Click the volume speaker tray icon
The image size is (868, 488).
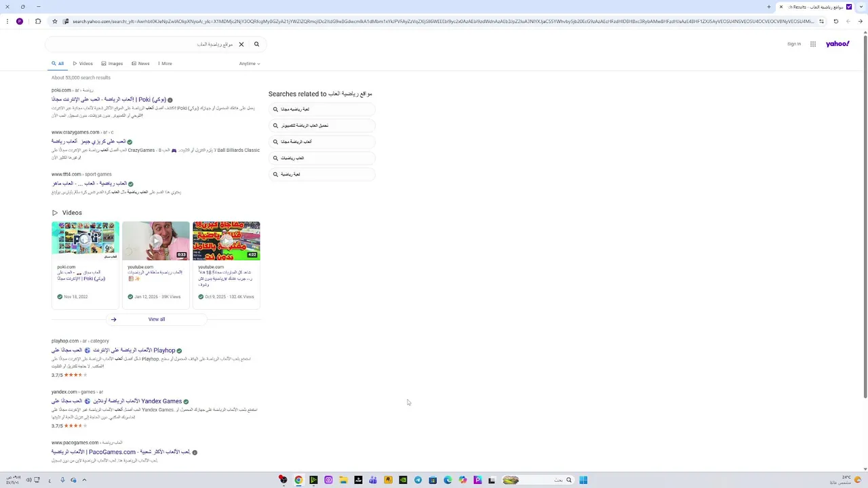pyautogui.click(x=28, y=480)
